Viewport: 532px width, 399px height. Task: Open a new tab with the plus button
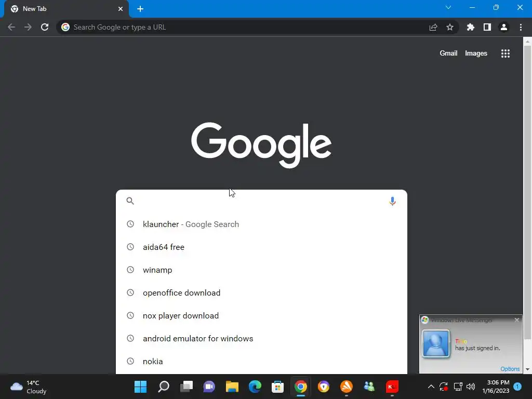(140, 9)
